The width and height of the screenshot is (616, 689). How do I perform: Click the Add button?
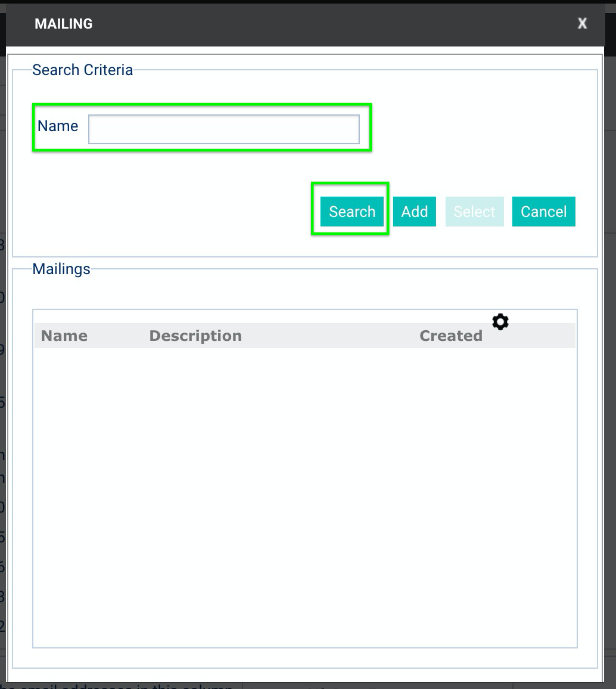415,212
